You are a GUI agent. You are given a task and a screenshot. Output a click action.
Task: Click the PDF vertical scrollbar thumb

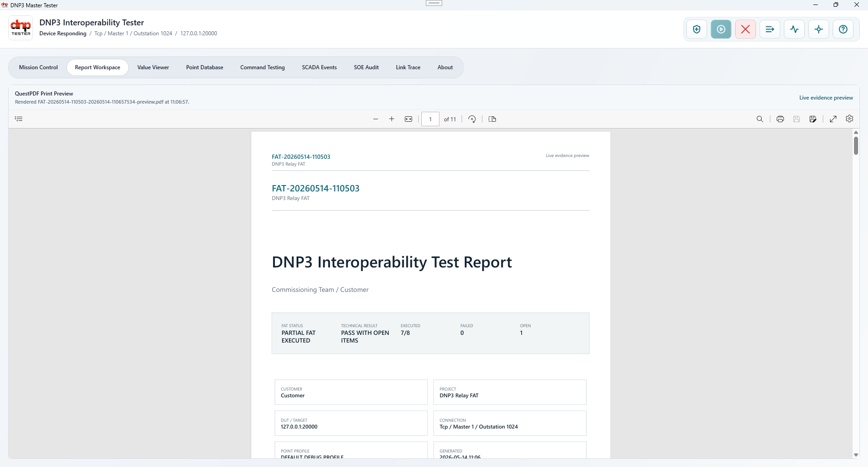[856, 146]
